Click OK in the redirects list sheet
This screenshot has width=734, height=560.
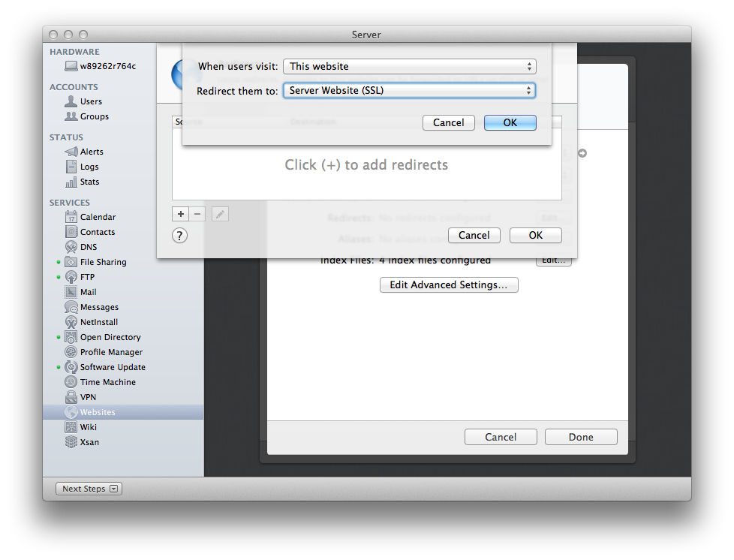(x=536, y=235)
